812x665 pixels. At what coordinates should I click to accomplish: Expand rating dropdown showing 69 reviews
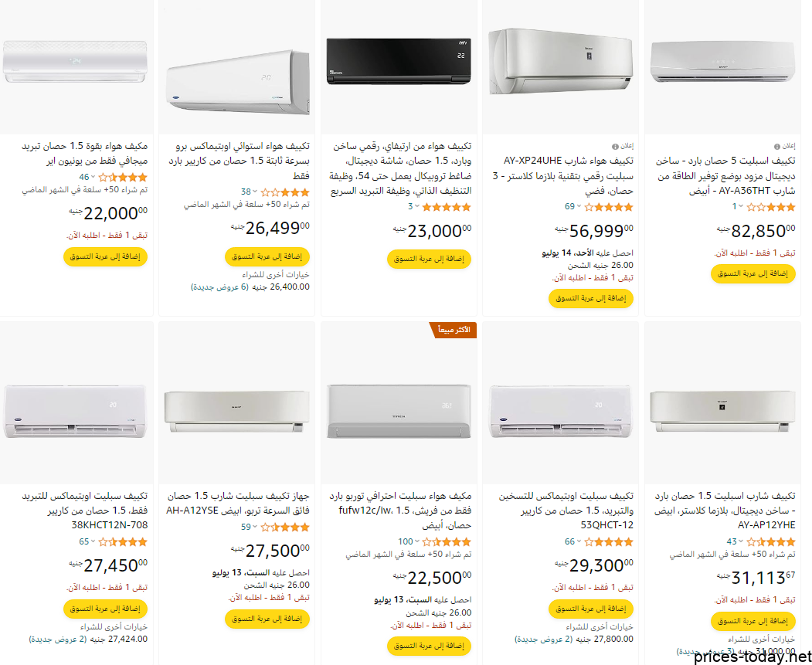[x=579, y=206]
